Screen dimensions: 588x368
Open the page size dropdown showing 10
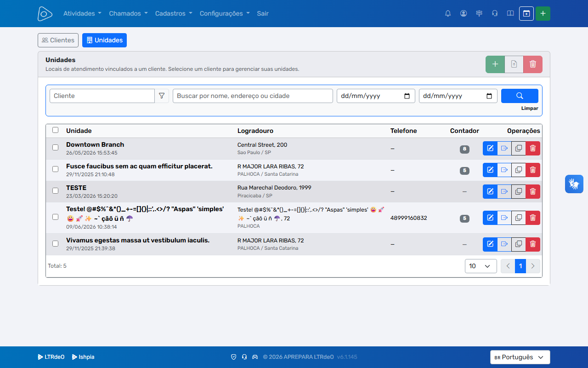(x=481, y=266)
